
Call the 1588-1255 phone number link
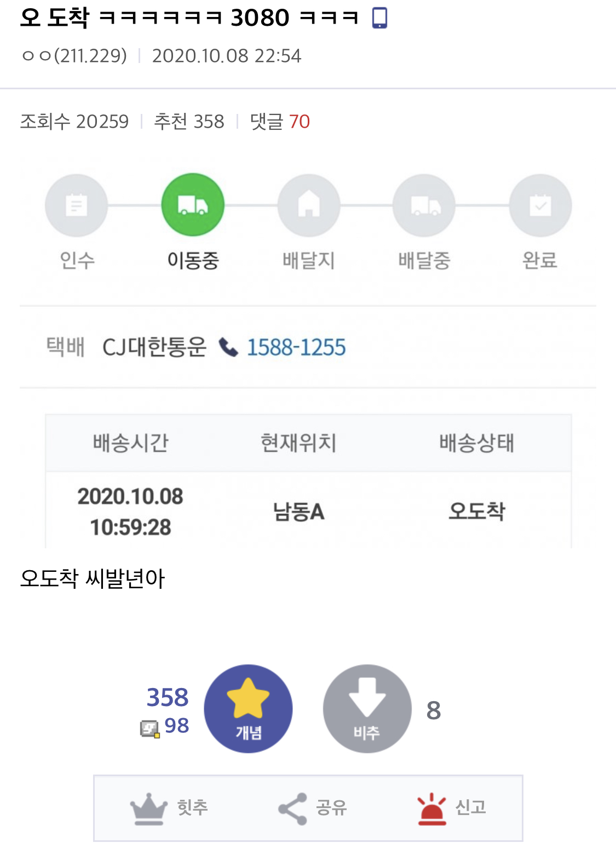pos(296,347)
